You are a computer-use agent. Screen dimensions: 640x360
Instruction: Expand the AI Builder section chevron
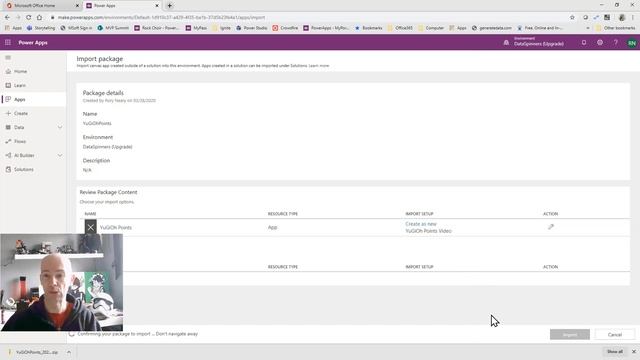[x=60, y=156]
